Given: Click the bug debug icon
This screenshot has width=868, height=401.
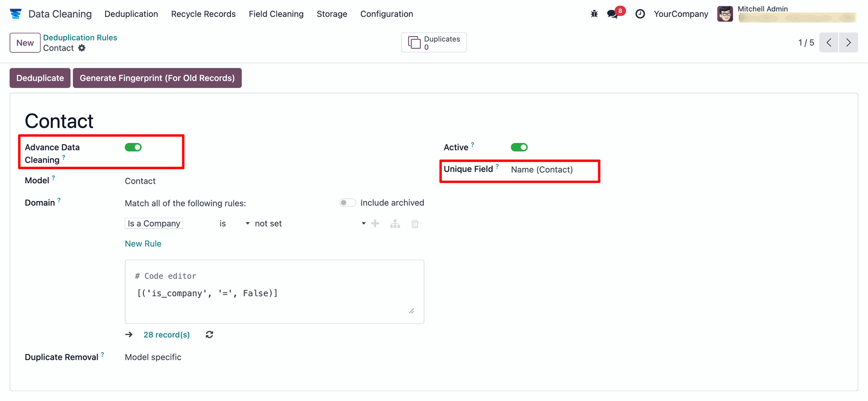Looking at the screenshot, I should (x=594, y=14).
